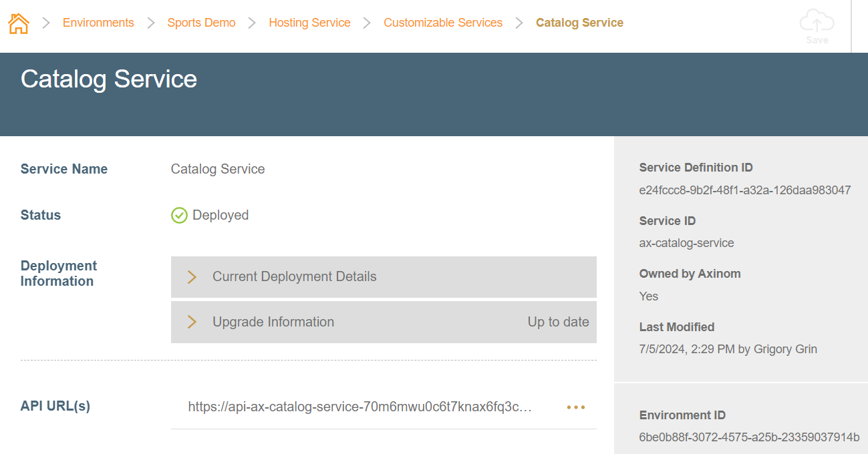This screenshot has height=454, width=868.
Task: Navigate to Environments breadcrumb
Action: [x=98, y=23]
